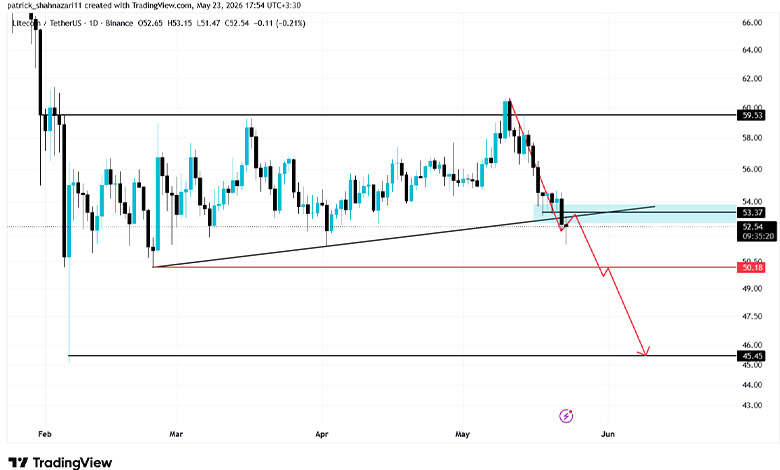
Task: Click the 43.00 price axis tick
Action: pos(752,405)
